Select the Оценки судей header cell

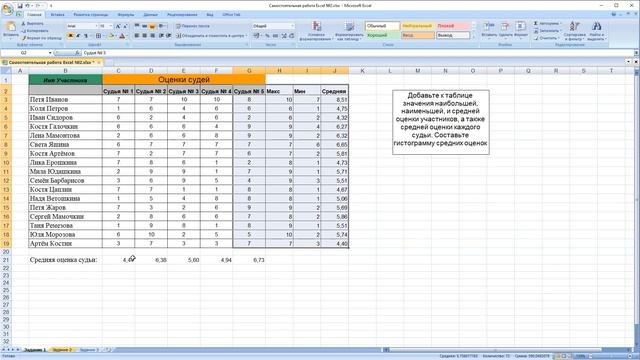coord(184,80)
